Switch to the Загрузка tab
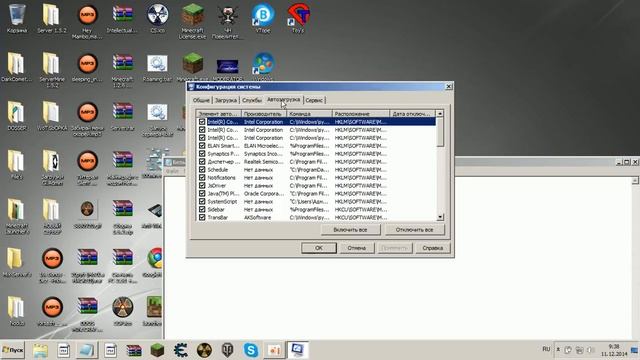 [226, 100]
